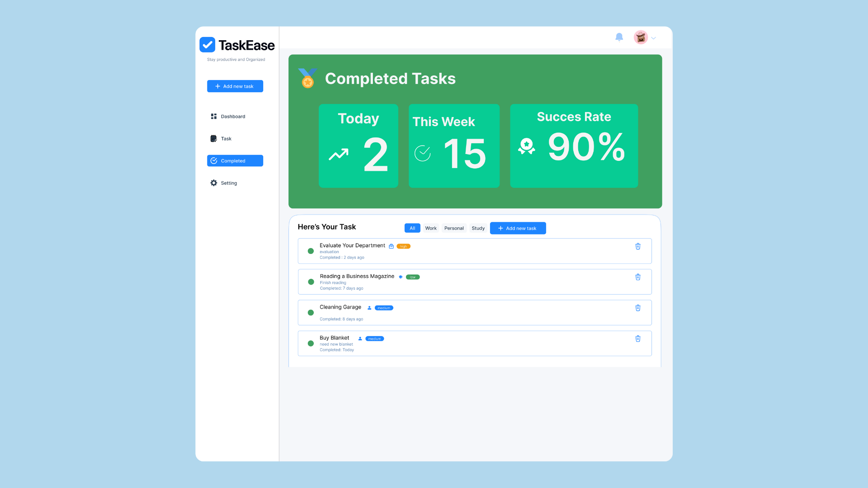Click the TaskEase checkmark logo

coord(208,45)
